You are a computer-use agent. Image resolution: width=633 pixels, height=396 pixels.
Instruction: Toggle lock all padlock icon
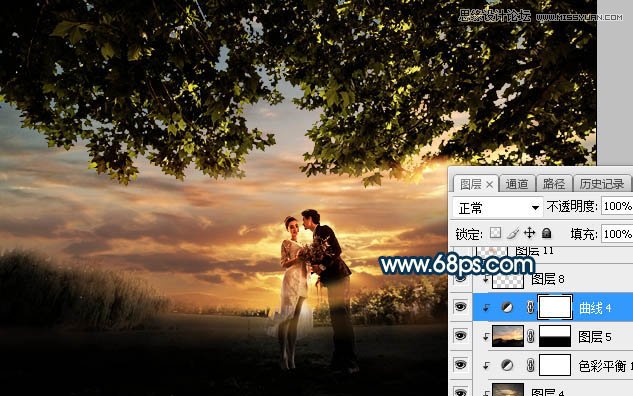pyautogui.click(x=546, y=233)
